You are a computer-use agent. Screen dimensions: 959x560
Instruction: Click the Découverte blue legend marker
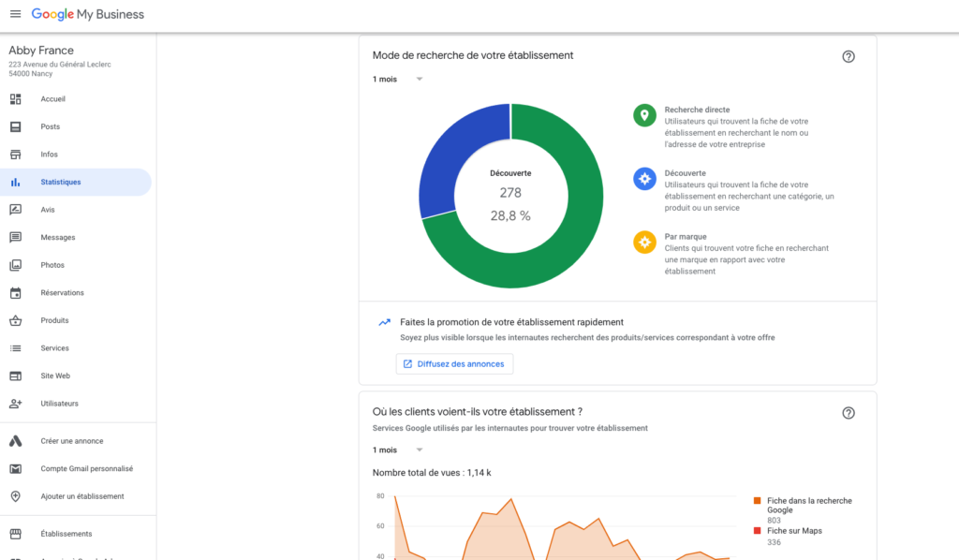[644, 178]
